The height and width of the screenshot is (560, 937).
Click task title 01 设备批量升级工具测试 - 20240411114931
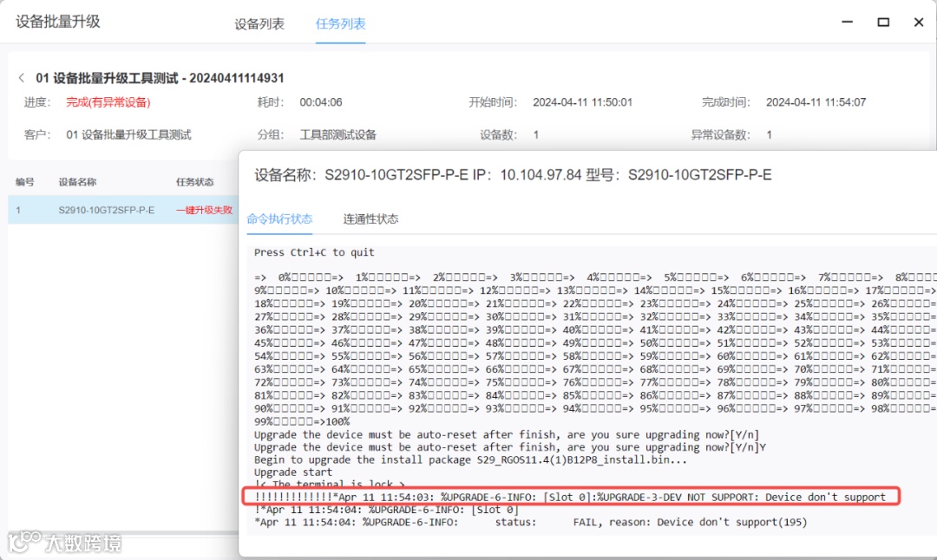tap(161, 78)
